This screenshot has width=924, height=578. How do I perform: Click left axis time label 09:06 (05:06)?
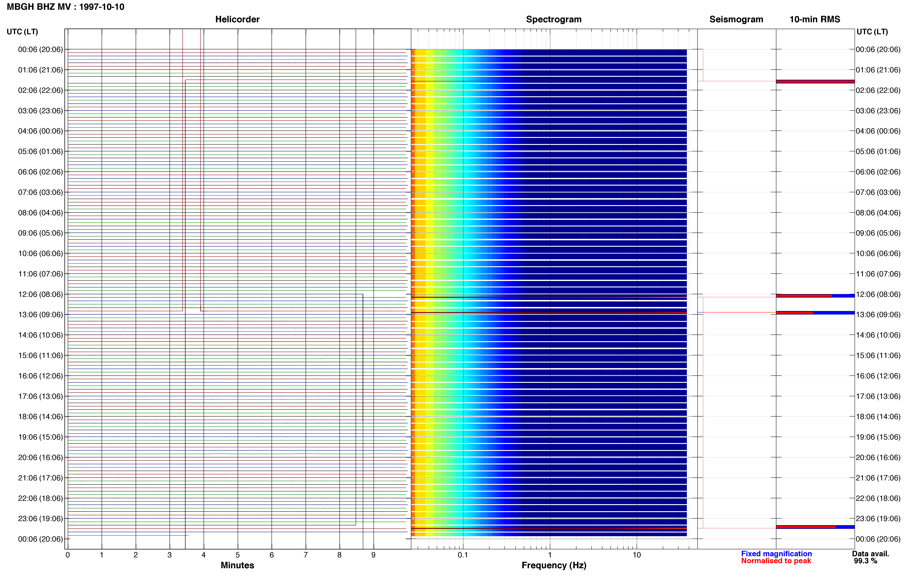pos(41,233)
